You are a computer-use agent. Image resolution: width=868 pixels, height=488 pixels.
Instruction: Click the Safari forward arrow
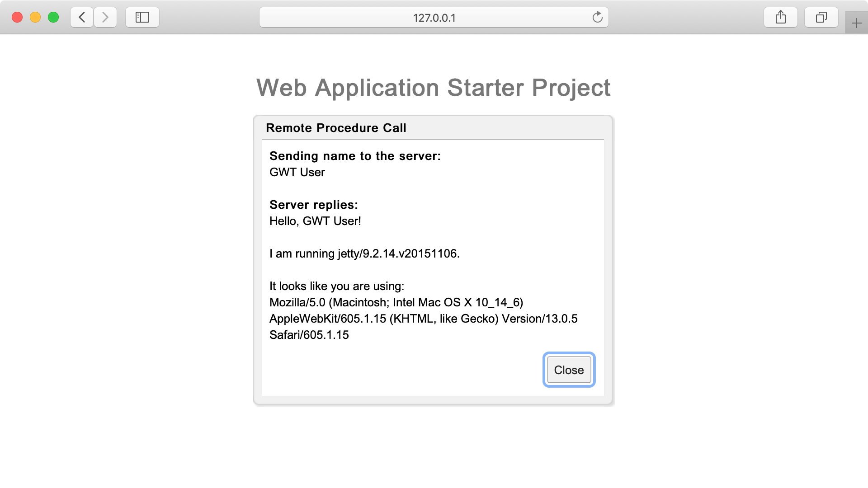[x=105, y=18]
